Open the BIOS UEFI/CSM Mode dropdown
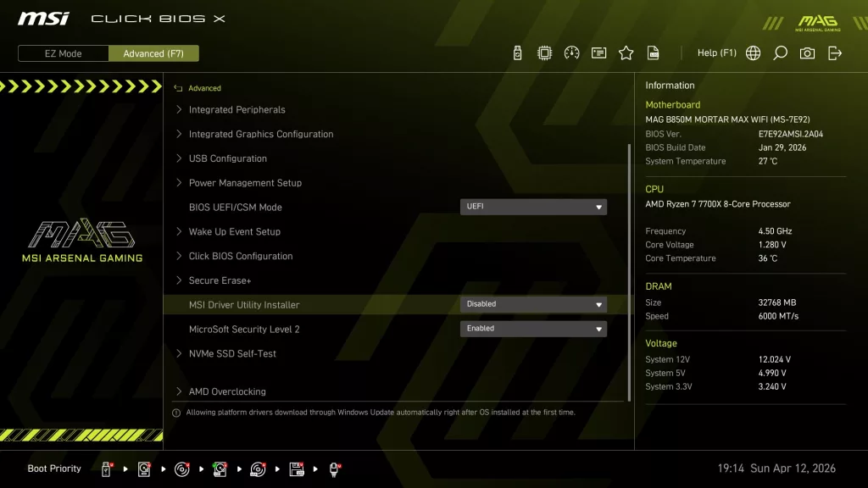Screen dimensions: 868x488 click(534, 207)
